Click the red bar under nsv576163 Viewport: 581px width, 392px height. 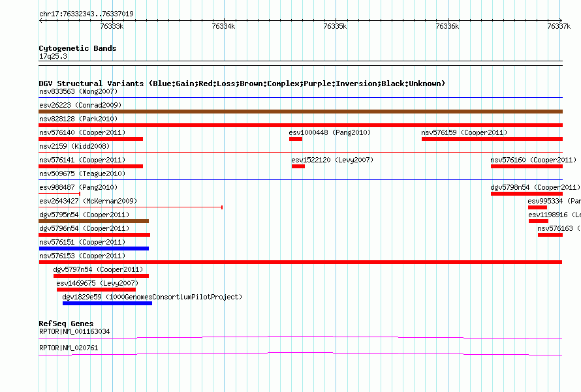click(550, 235)
